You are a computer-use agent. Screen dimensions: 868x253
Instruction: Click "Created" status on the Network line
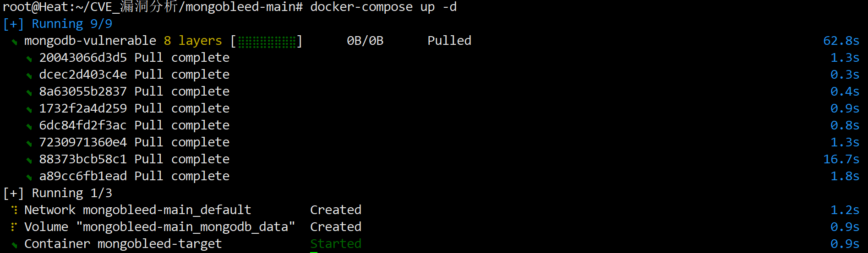pyautogui.click(x=336, y=210)
